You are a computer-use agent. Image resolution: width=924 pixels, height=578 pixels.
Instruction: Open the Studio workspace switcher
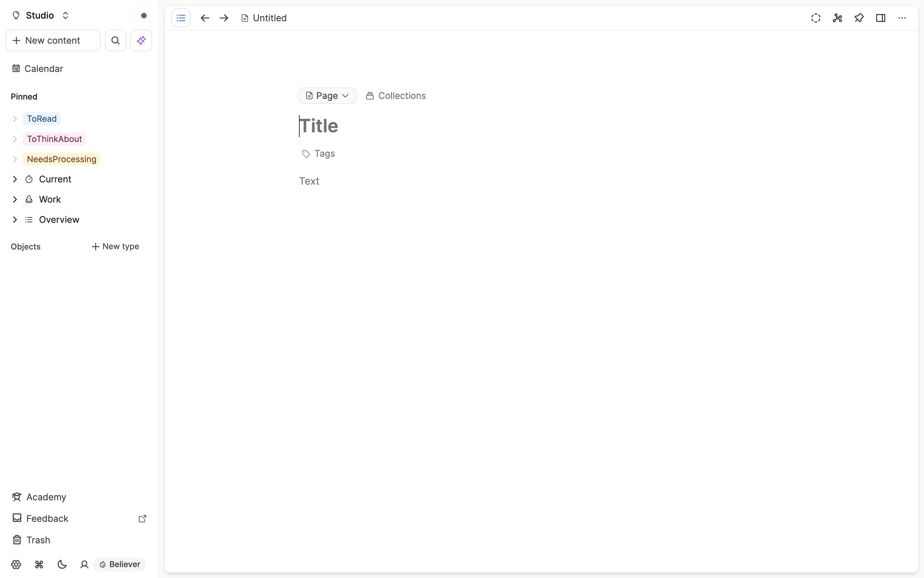(40, 15)
